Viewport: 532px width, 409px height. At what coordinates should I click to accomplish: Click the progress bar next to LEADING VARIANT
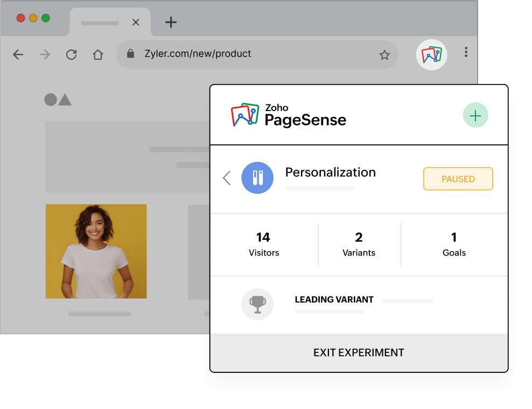(x=408, y=301)
